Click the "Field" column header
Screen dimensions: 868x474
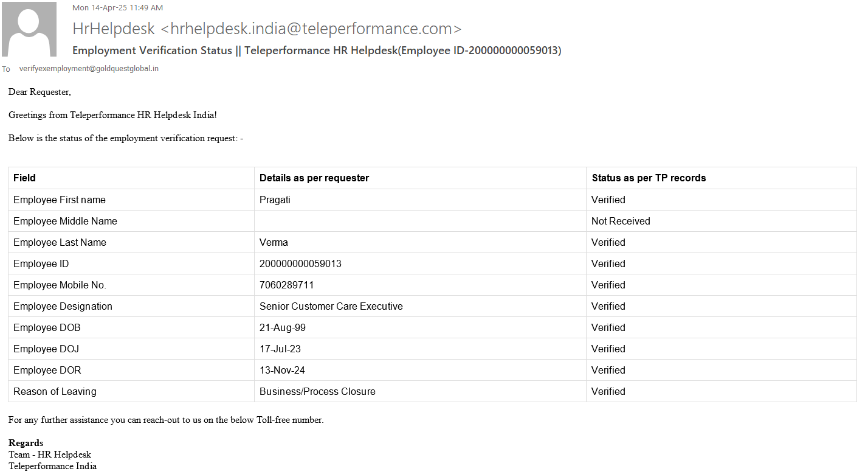(x=24, y=178)
